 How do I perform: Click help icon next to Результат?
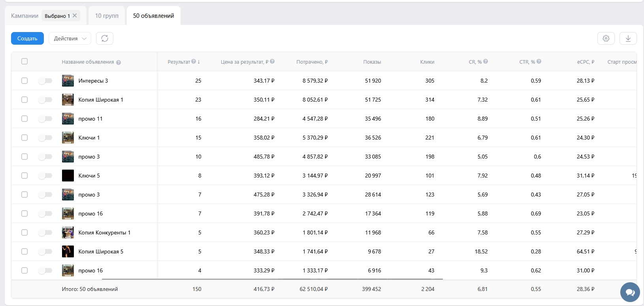pyautogui.click(x=194, y=62)
